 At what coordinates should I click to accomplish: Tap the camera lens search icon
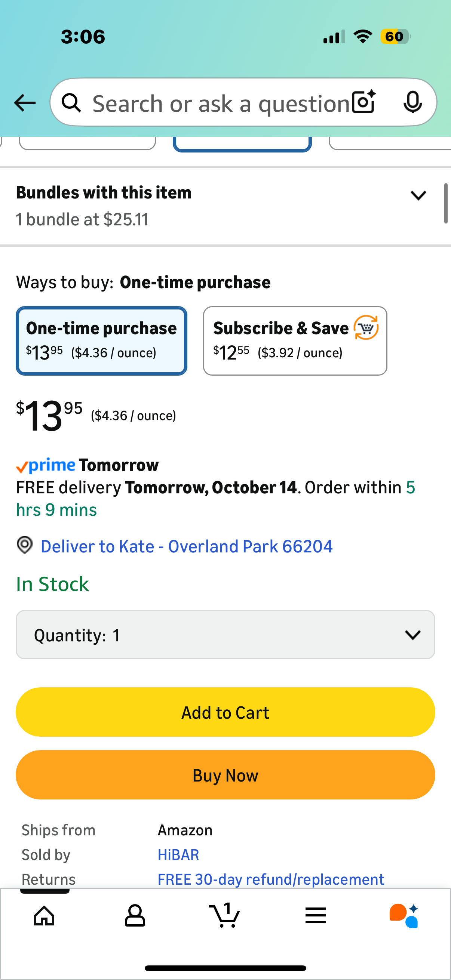363,102
